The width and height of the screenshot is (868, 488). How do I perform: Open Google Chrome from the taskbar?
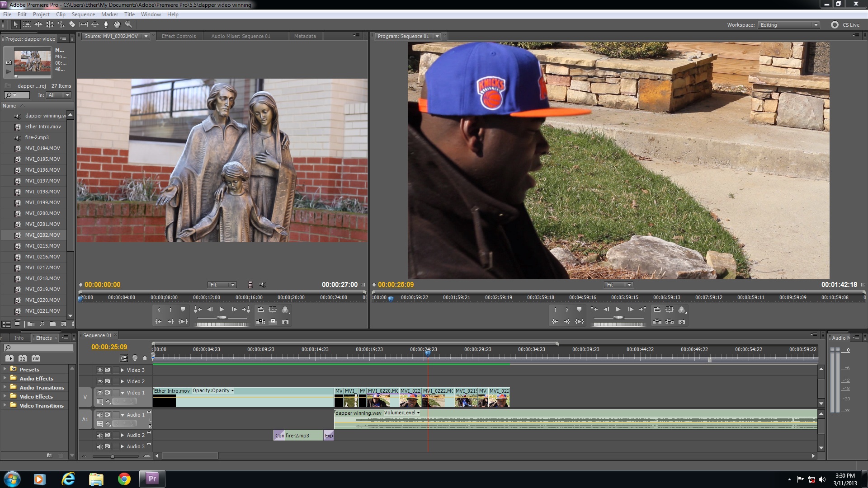[x=124, y=479]
